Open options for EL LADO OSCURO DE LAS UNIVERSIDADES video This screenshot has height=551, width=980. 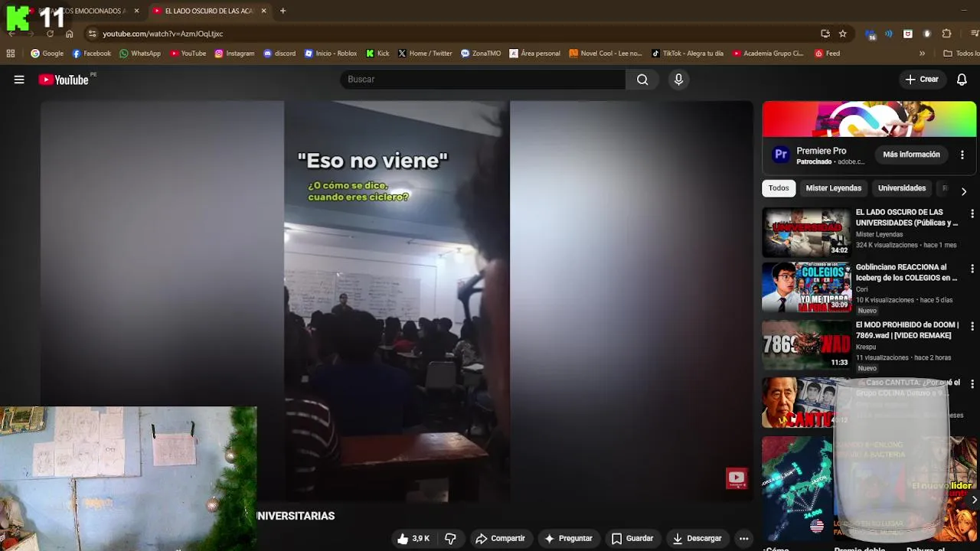972,214
